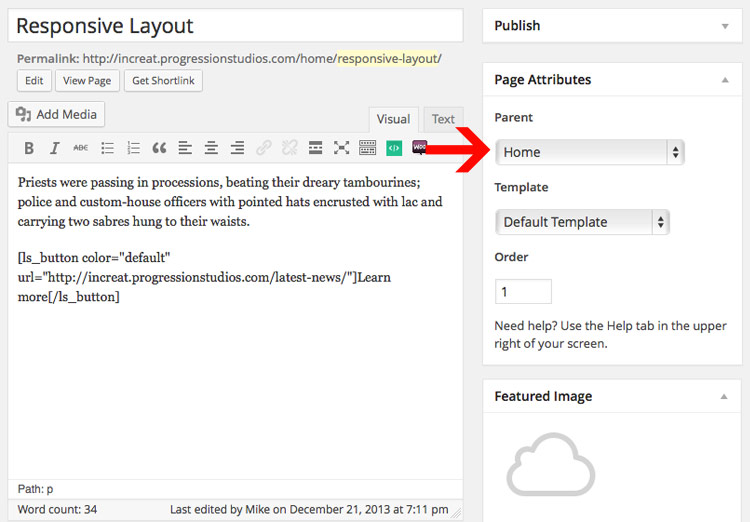Click the "Path: p" status text
This screenshot has width=750, height=522.
pos(35,489)
